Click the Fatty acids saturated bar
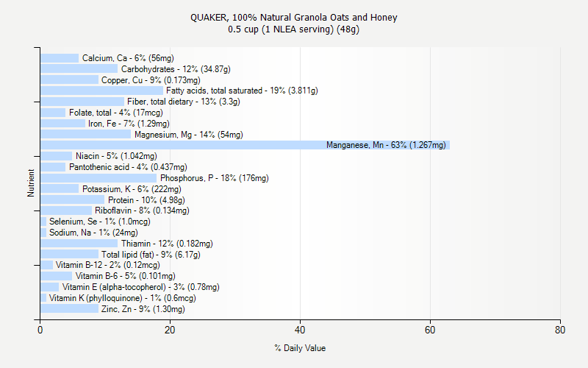 coord(101,91)
